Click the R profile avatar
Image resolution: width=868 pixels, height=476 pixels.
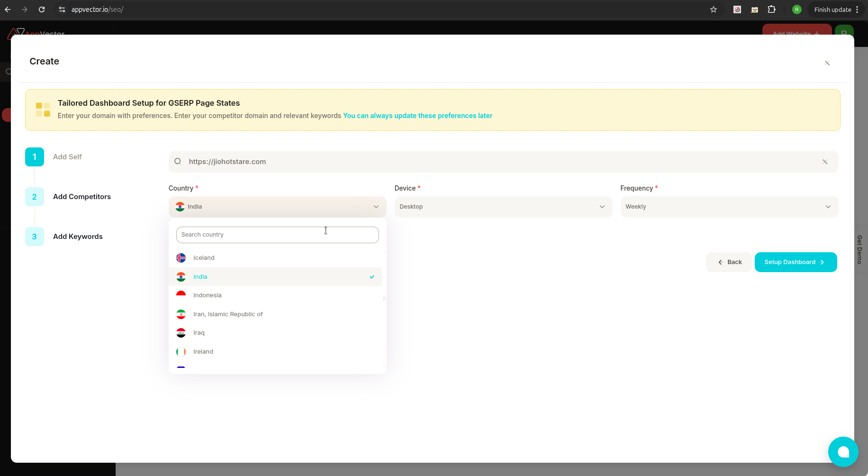(x=796, y=9)
